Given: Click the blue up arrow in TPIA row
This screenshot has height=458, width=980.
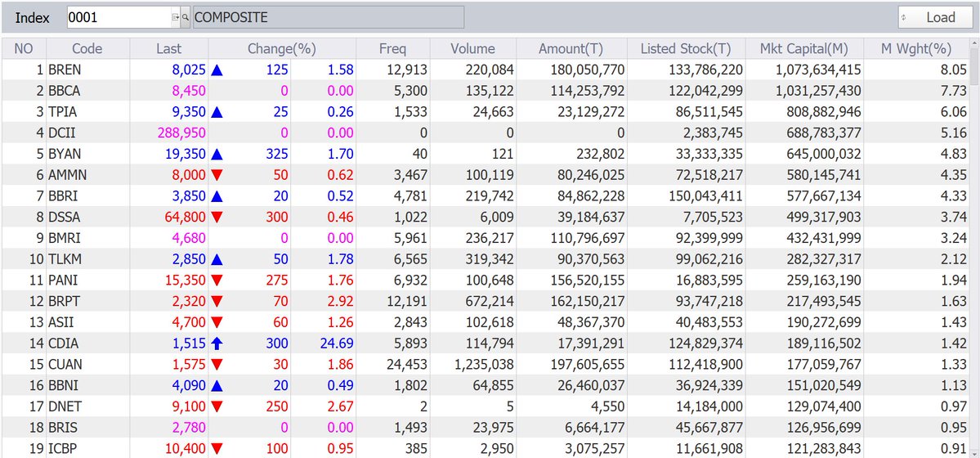Looking at the screenshot, I should (x=217, y=112).
